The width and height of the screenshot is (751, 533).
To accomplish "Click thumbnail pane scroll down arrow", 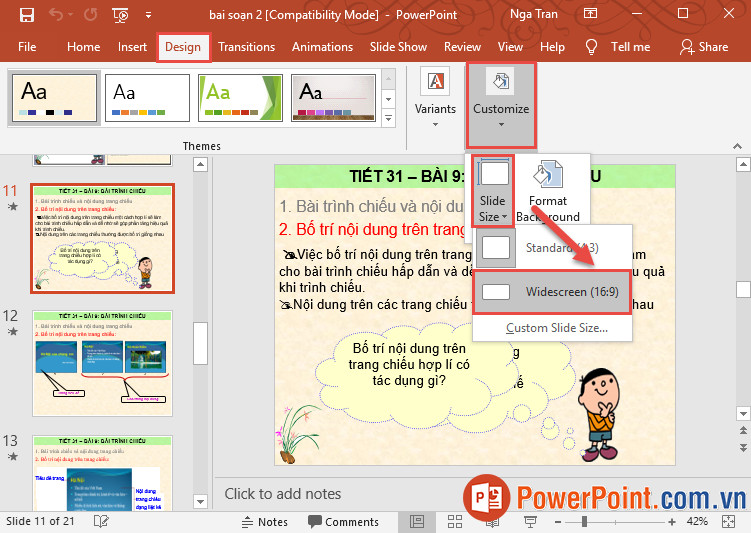I will (200, 501).
